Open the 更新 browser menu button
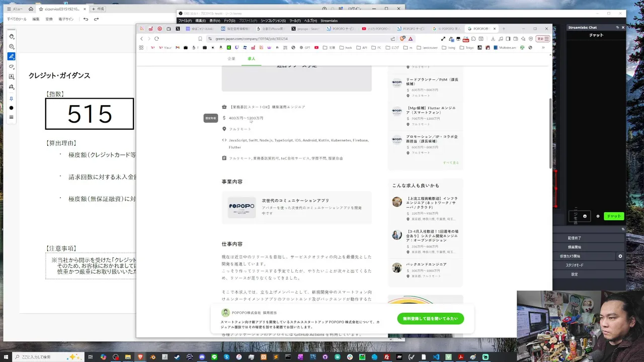This screenshot has width=644, height=362. click(543, 39)
